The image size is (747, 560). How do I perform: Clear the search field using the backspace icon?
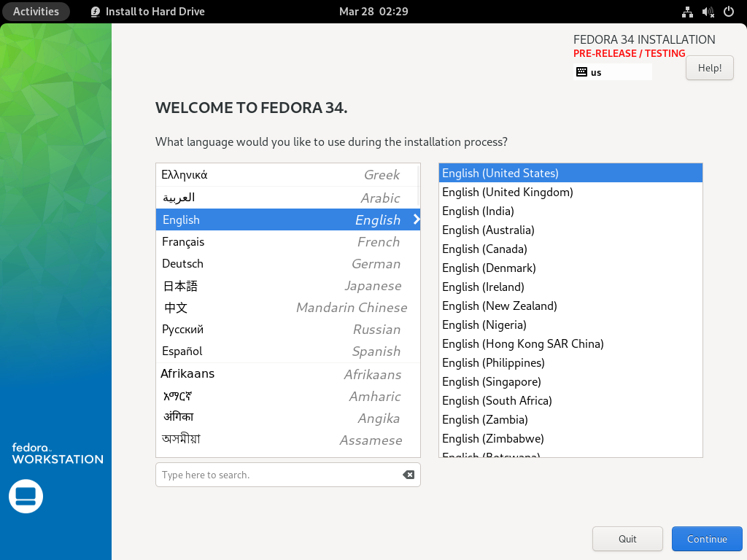409,474
